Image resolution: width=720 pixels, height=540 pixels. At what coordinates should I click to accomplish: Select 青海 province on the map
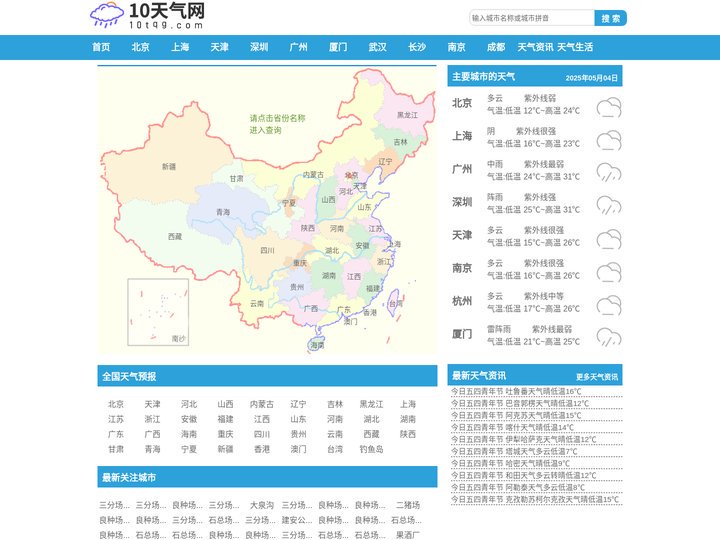pos(223,212)
